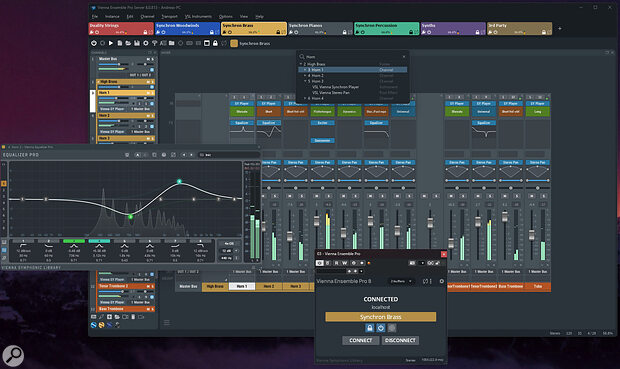Image resolution: width=620 pixels, height=369 pixels.
Task: Click the DISCONNECT button
Action: 400,340
